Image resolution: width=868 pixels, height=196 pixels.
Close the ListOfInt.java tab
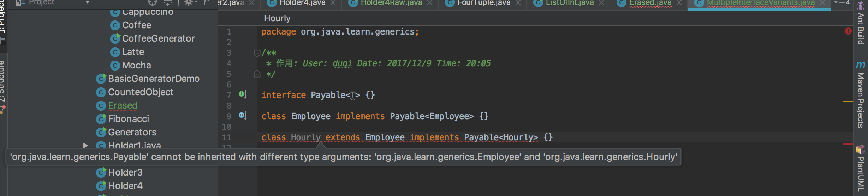(x=601, y=3)
